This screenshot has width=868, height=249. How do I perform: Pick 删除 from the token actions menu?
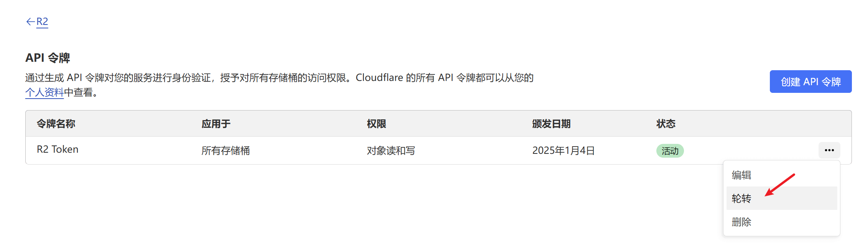pyautogui.click(x=741, y=222)
